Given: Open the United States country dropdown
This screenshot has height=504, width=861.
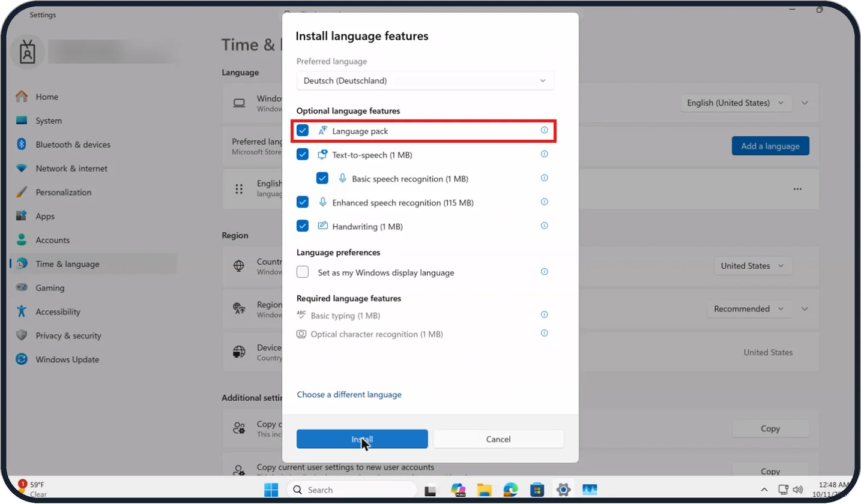Looking at the screenshot, I should pos(752,266).
